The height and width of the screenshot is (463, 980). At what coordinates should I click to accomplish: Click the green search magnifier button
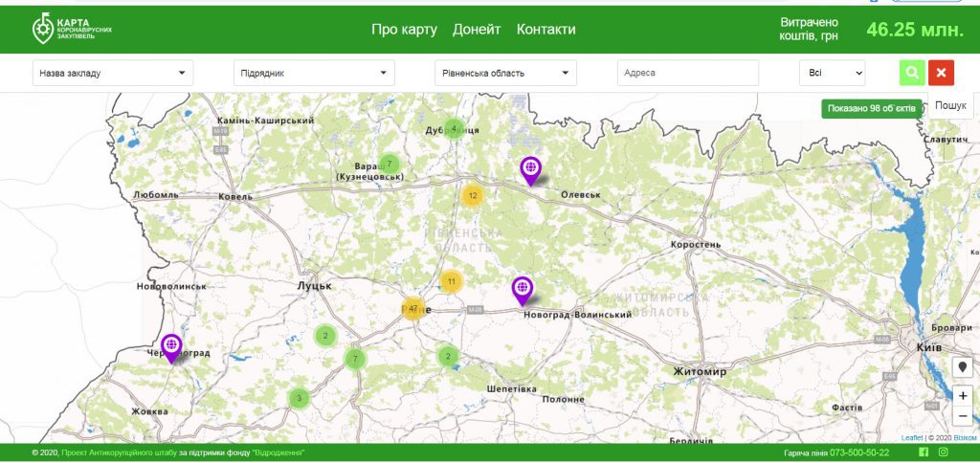point(912,73)
